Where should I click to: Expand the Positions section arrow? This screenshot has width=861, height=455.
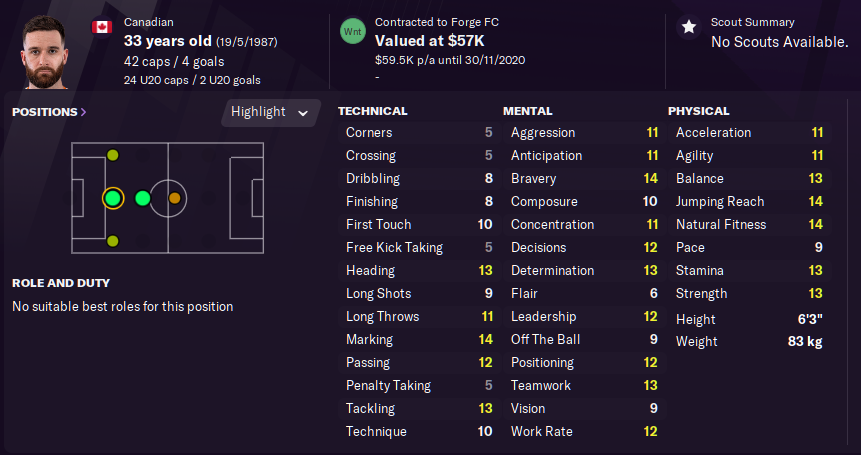click(x=83, y=112)
